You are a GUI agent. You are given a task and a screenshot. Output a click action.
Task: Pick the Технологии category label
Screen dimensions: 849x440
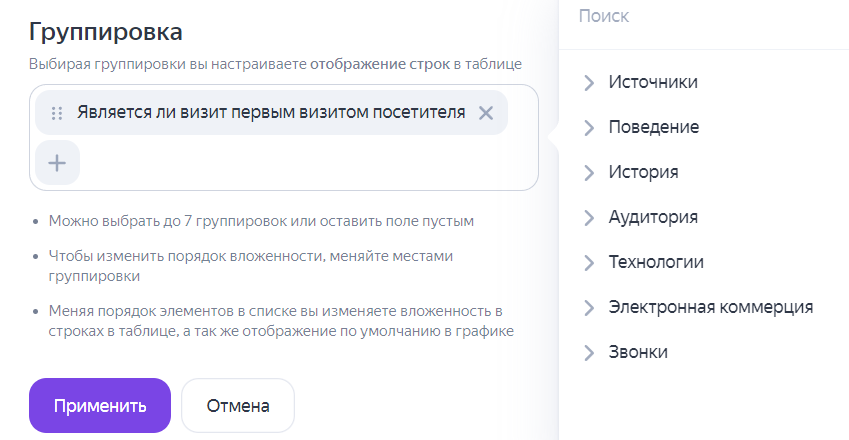pyautogui.click(x=656, y=262)
